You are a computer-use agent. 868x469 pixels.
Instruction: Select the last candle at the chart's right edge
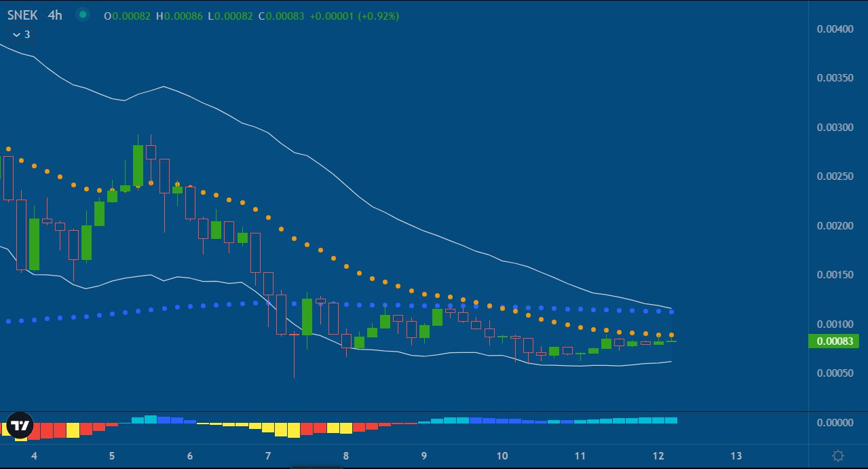[x=671, y=341]
